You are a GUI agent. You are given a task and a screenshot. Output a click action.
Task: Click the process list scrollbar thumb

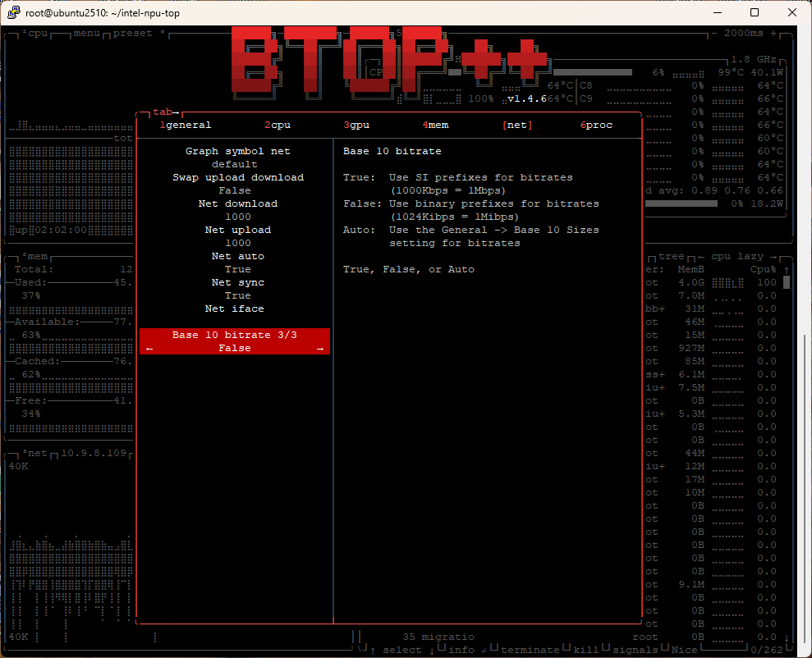[x=787, y=283]
